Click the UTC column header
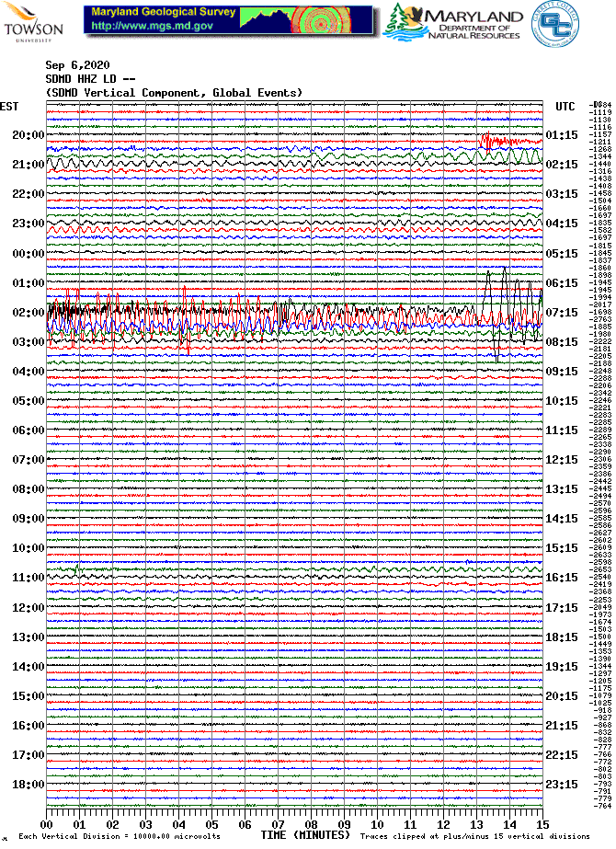Viewport: 616px width, 849px height. 565,107
